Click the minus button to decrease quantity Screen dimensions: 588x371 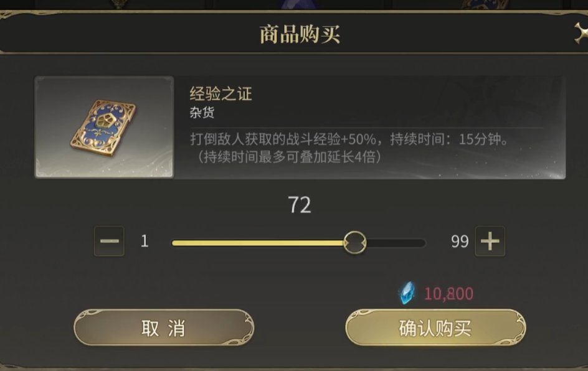click(x=109, y=242)
